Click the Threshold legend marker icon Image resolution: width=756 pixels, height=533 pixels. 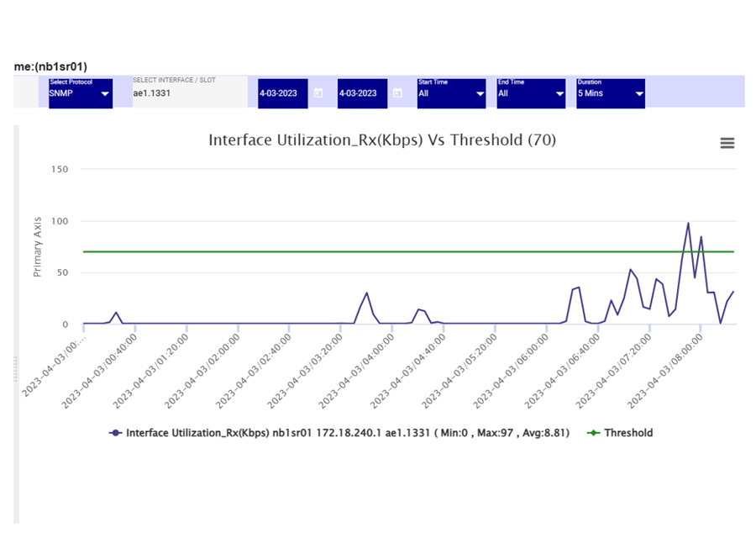coord(595,433)
